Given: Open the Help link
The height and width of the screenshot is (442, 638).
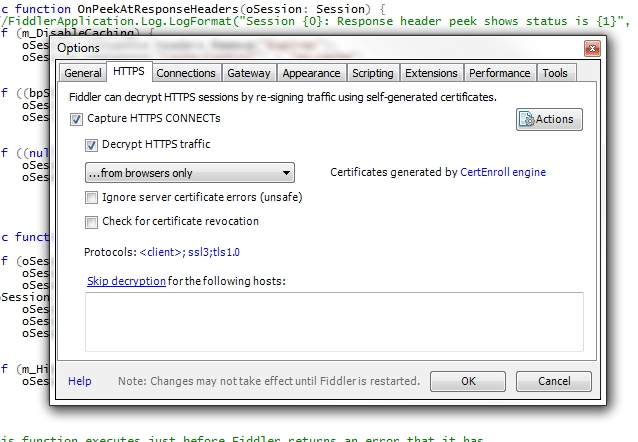Looking at the screenshot, I should coord(80,381).
